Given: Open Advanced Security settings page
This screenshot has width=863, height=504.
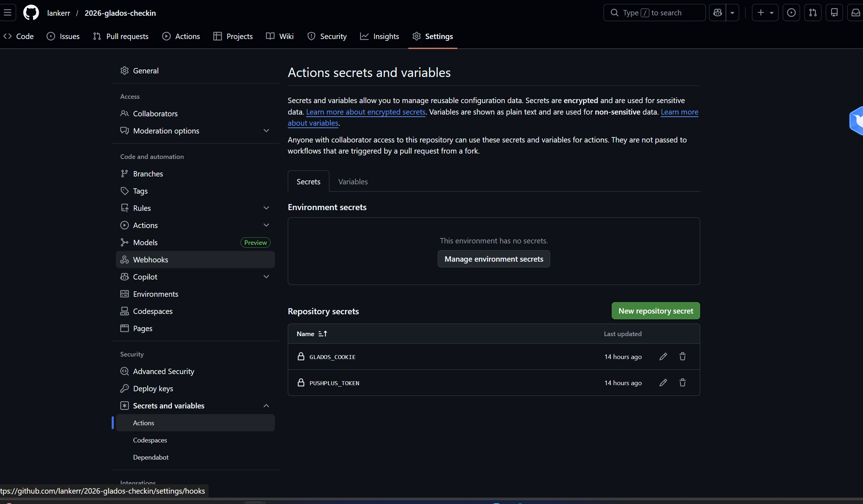Looking at the screenshot, I should click(195, 371).
